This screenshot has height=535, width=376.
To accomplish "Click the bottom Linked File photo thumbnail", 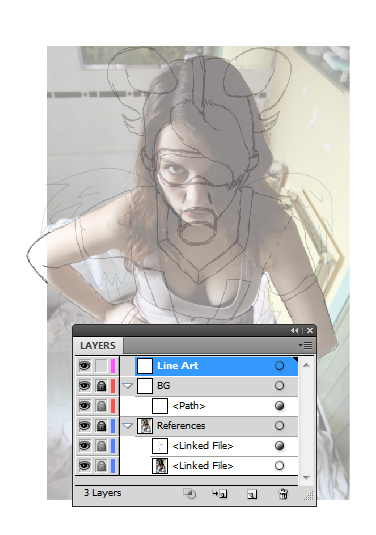I will 160,466.
